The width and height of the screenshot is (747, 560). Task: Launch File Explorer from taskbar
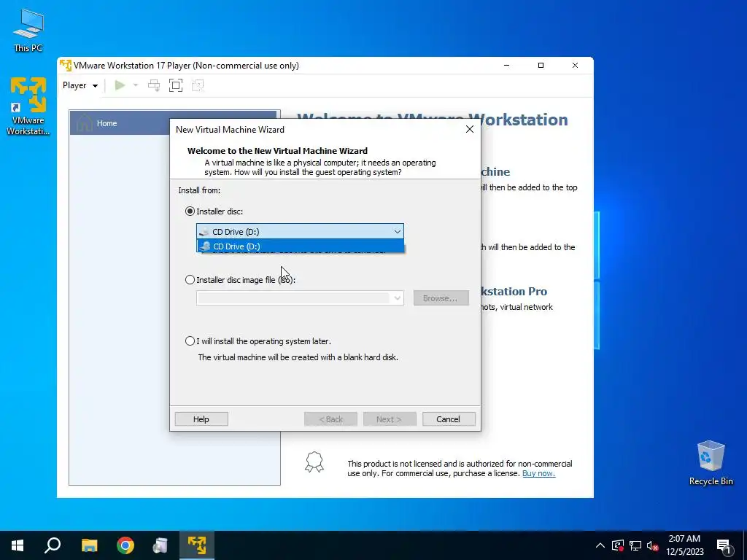tap(89, 545)
